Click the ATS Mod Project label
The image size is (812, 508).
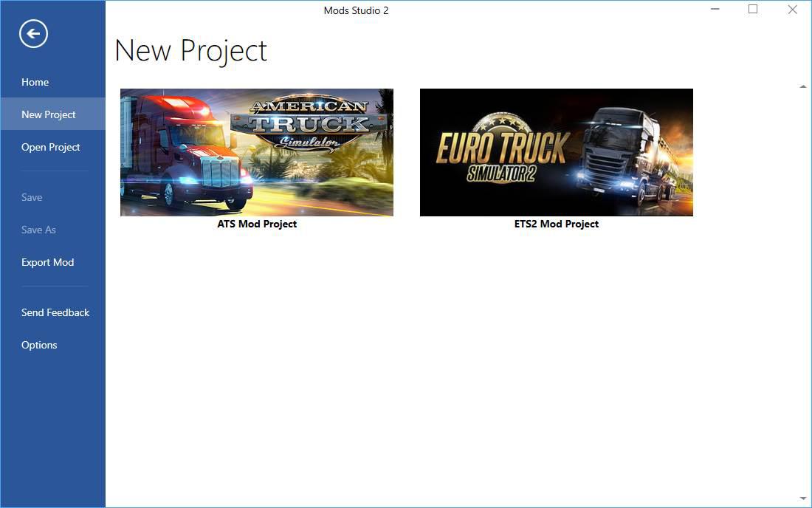[x=257, y=224]
